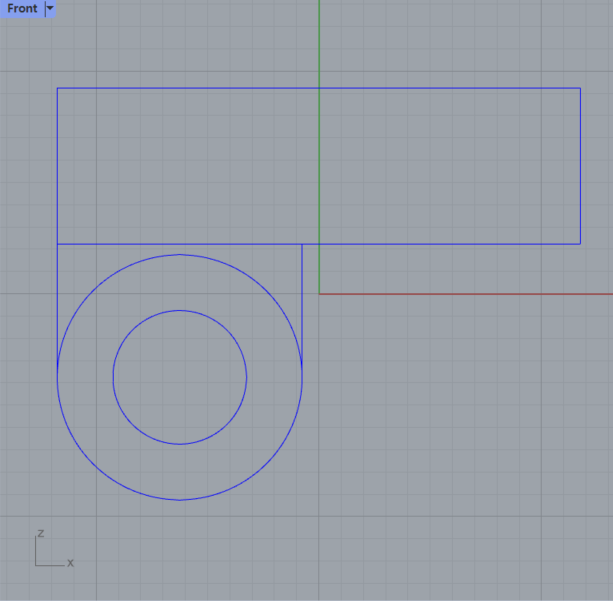613x601 pixels.
Task: Click the red X axis line
Action: (466, 294)
